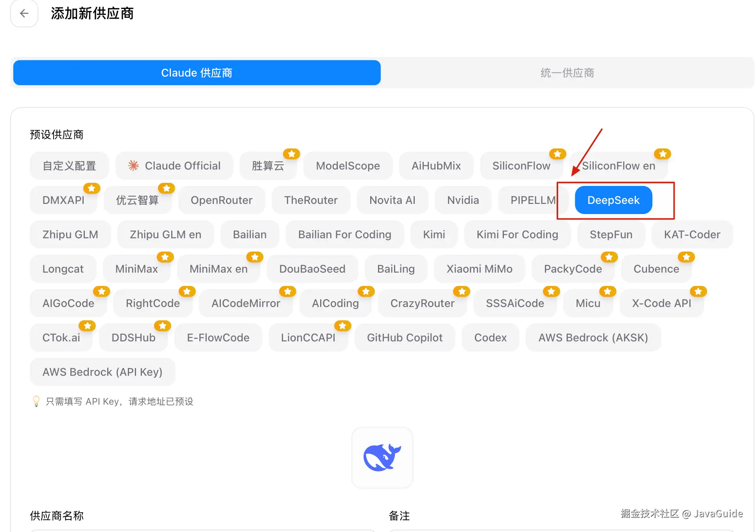Switch to the 统一供应商 tab
Screen dimensions: 756x532
(x=567, y=73)
